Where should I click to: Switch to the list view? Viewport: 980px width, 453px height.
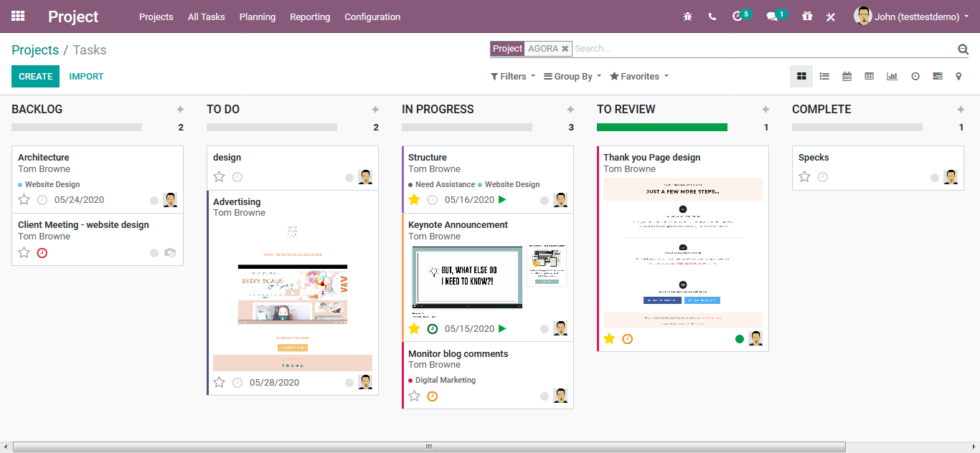(824, 76)
